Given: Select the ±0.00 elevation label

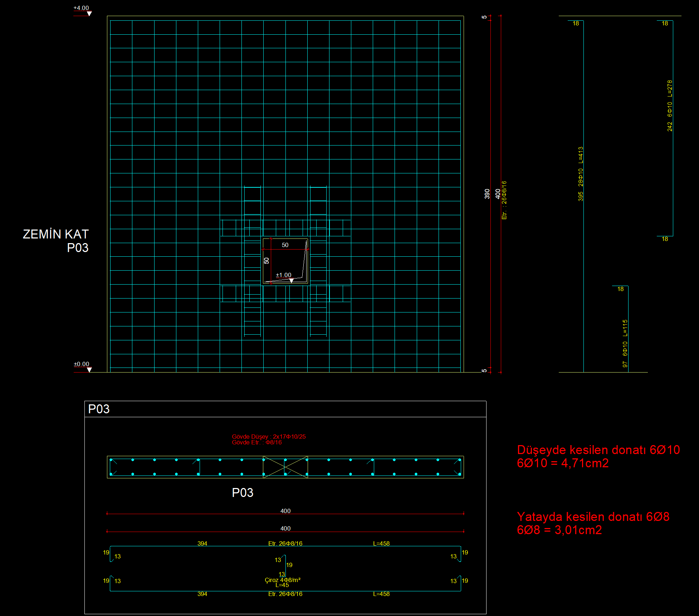Looking at the screenshot, I should click(82, 364).
